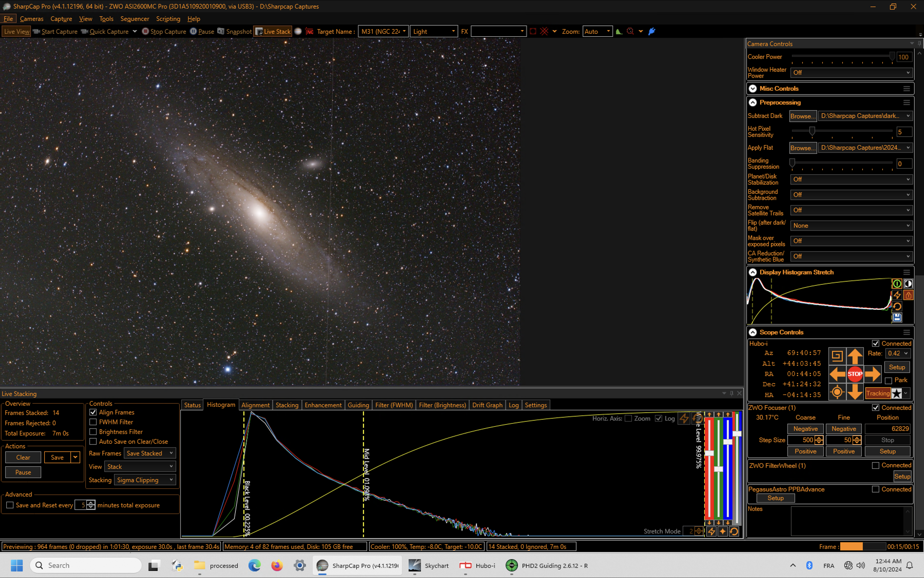The height and width of the screenshot is (578, 924).
Task: Check the Park checkbox
Action: (888, 380)
